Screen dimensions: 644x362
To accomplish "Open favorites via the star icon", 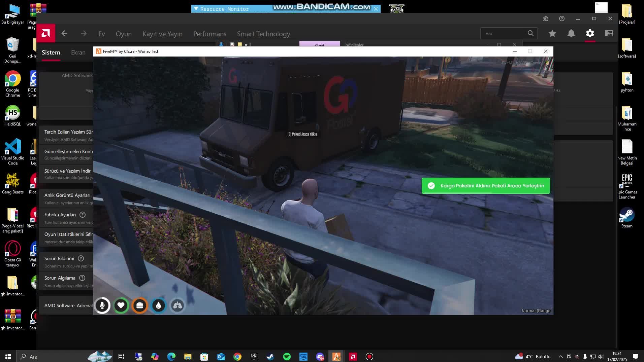I will pyautogui.click(x=552, y=33).
